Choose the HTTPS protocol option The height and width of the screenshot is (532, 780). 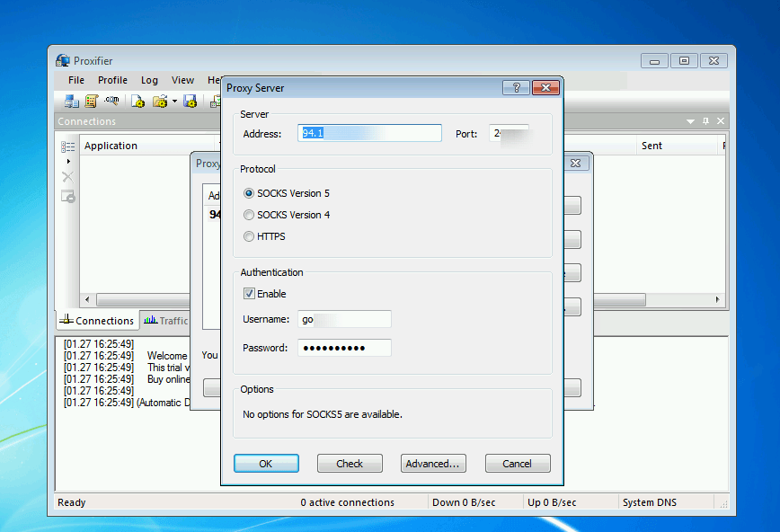tap(249, 236)
